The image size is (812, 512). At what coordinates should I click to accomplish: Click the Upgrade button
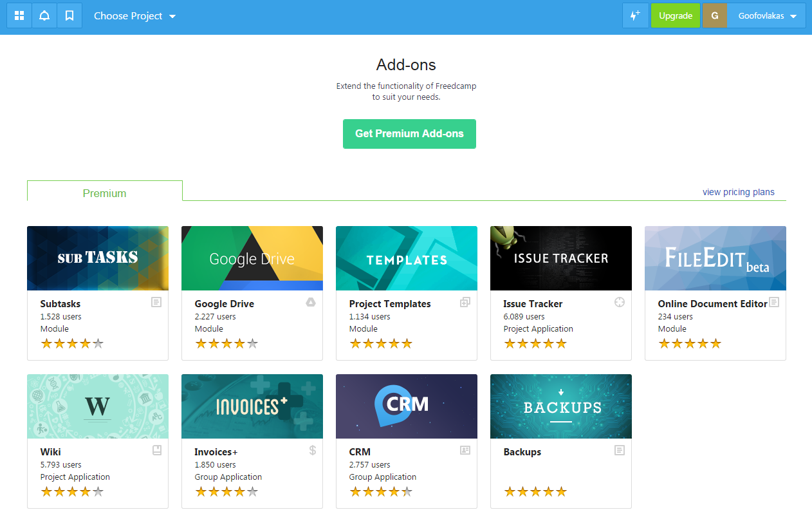(676, 15)
